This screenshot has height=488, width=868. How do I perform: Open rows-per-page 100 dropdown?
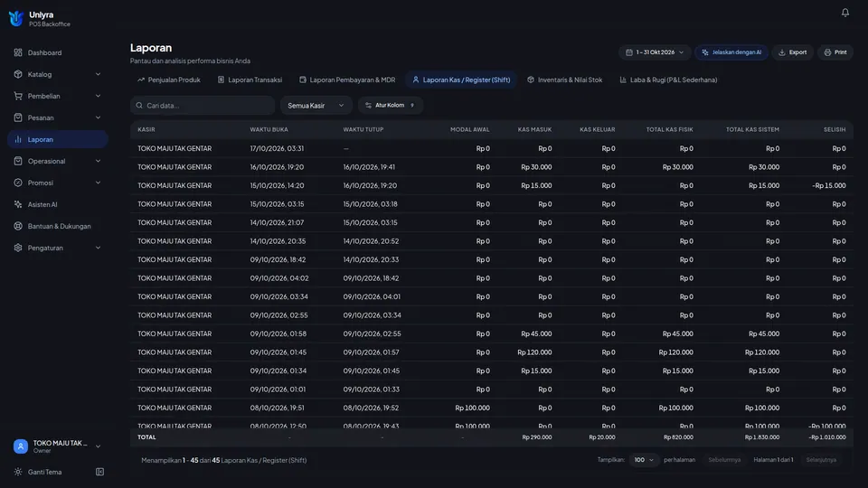click(643, 460)
